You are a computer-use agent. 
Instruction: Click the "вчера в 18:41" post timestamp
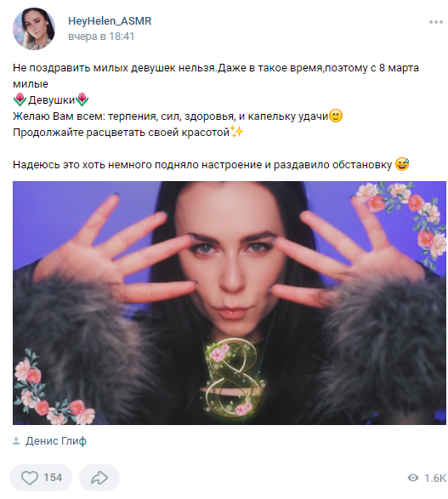click(101, 37)
